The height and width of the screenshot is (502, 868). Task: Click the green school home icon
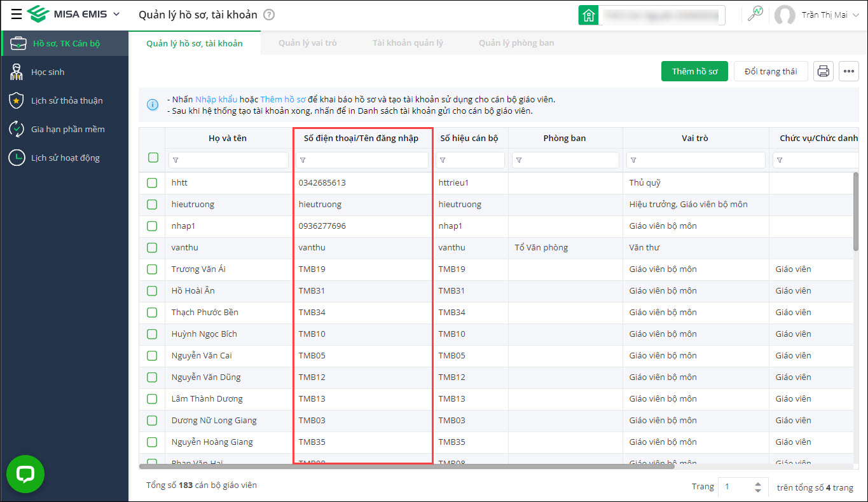[x=588, y=15]
